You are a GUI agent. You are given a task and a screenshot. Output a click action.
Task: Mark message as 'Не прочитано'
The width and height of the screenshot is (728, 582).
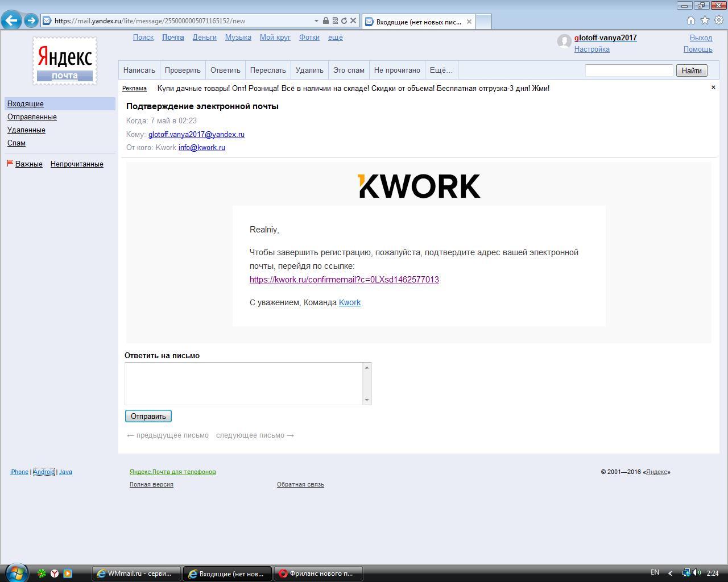click(397, 70)
